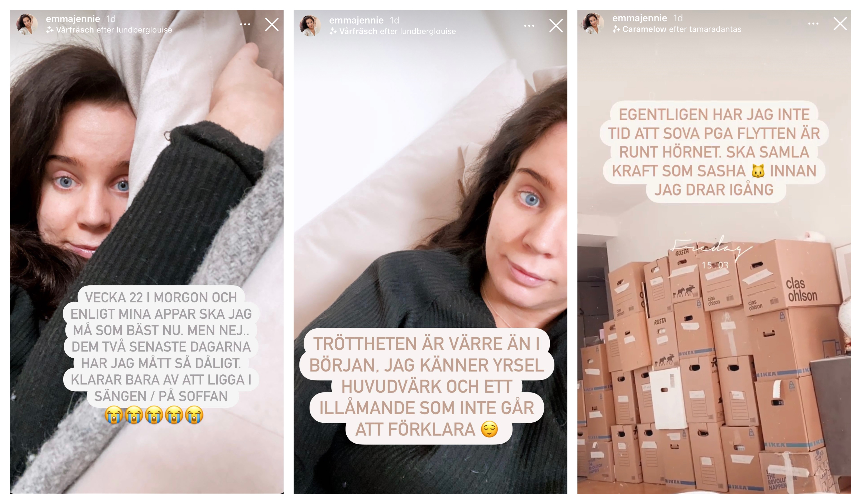Tap the Friday 15:03 time sticker
The image size is (861, 504).
coord(712,253)
